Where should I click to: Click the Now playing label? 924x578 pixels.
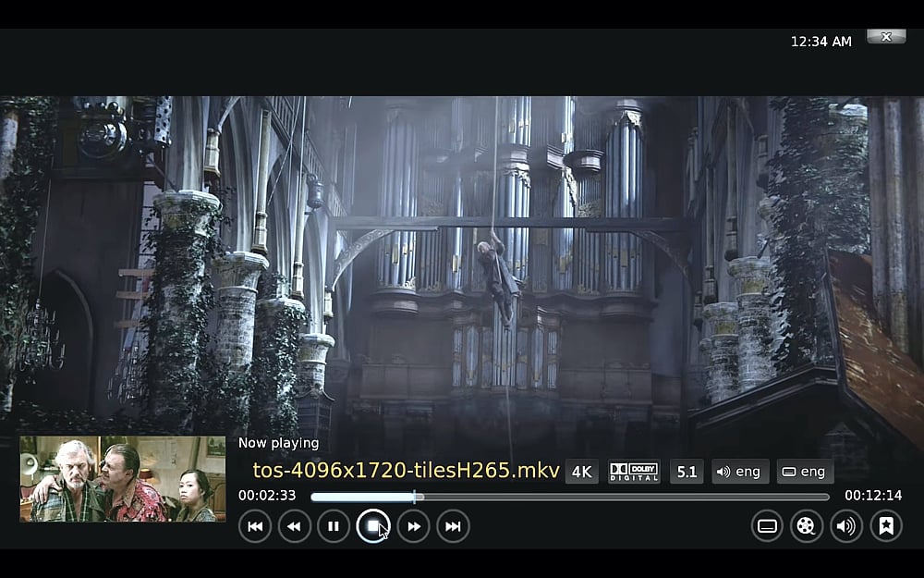(278, 443)
